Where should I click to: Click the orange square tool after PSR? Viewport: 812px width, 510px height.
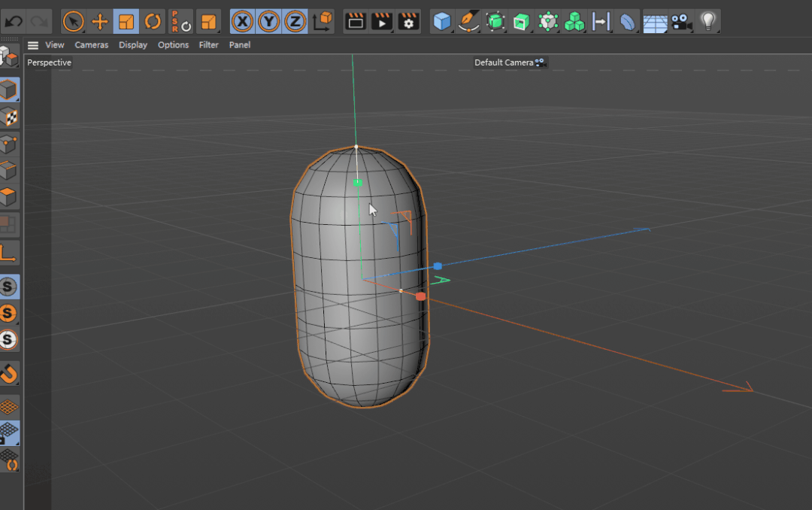pyautogui.click(x=208, y=22)
